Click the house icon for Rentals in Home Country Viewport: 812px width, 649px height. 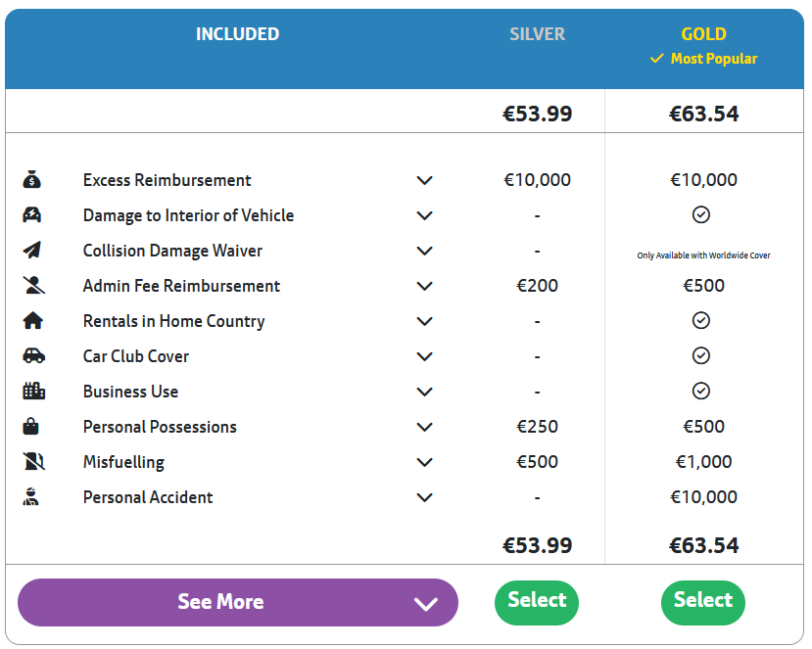tap(32, 320)
